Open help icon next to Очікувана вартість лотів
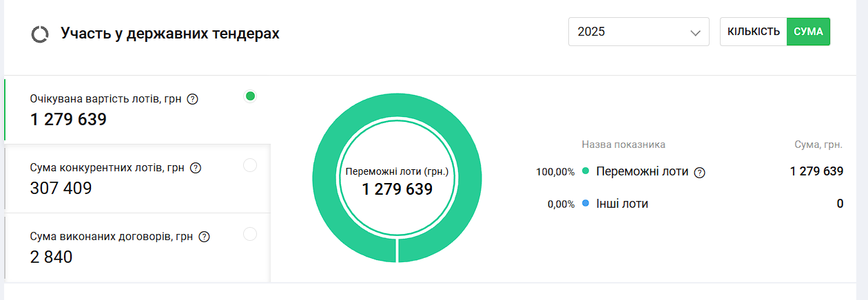 (193, 99)
